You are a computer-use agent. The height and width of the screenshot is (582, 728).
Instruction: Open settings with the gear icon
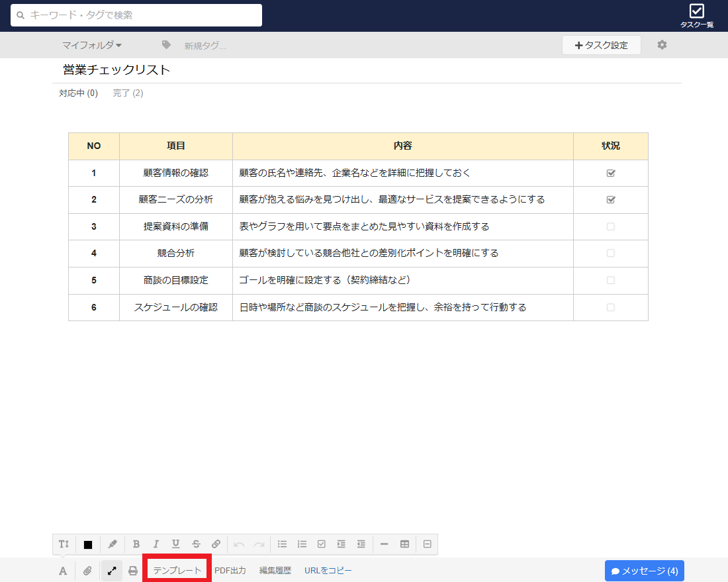click(x=662, y=44)
